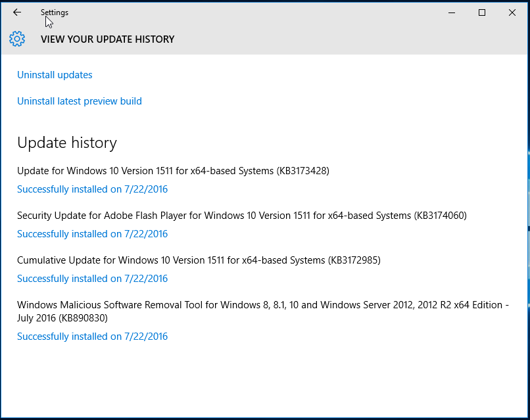Open install status for KB3173428 update
This screenshot has height=420, width=530.
point(92,189)
